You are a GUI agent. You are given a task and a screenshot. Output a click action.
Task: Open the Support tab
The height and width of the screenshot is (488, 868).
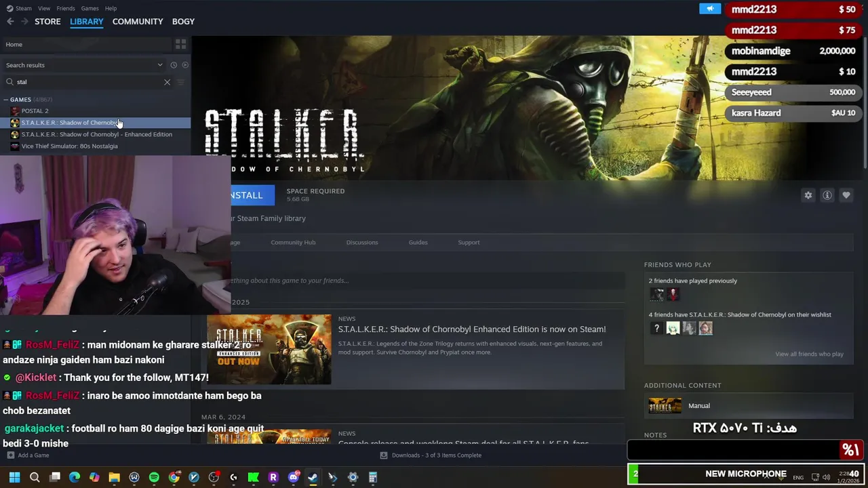[469, 243]
